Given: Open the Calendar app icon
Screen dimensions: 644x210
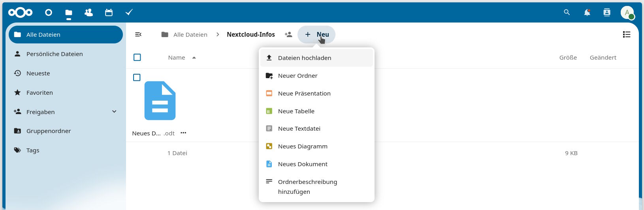Looking at the screenshot, I should tap(109, 13).
